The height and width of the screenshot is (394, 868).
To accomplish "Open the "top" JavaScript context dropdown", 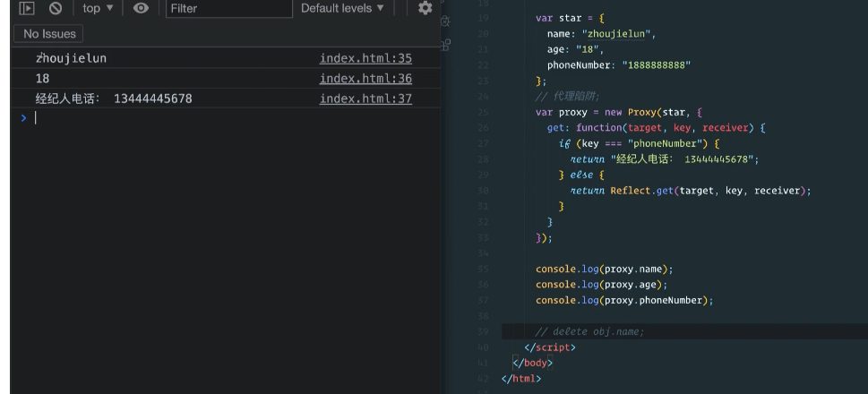I will [98, 8].
